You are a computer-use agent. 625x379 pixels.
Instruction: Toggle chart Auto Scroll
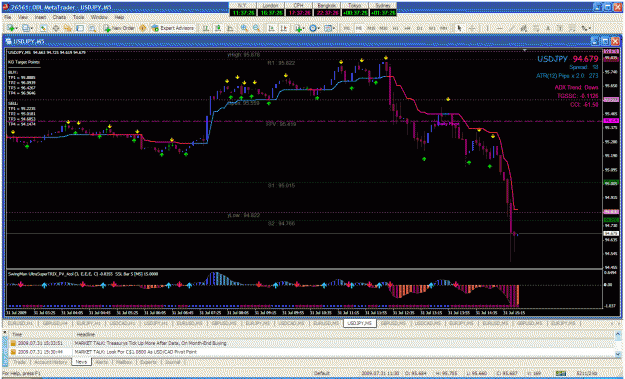click(x=271, y=28)
